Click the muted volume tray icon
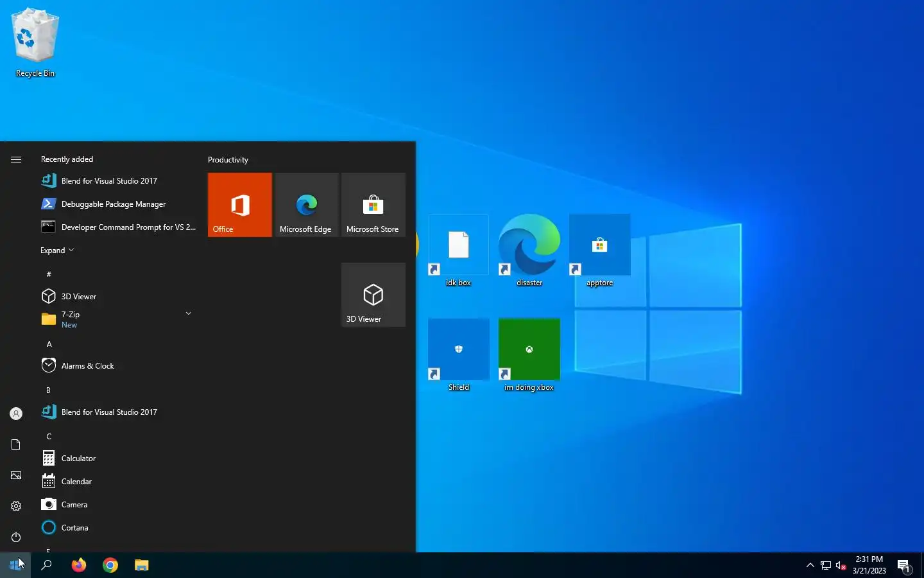The height and width of the screenshot is (578, 924). 841,566
